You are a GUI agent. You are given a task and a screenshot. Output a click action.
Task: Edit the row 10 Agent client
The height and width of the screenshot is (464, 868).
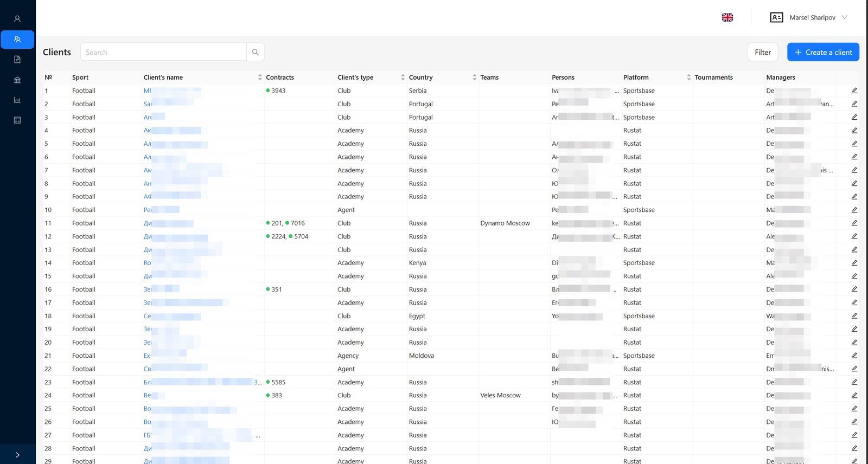(x=854, y=210)
